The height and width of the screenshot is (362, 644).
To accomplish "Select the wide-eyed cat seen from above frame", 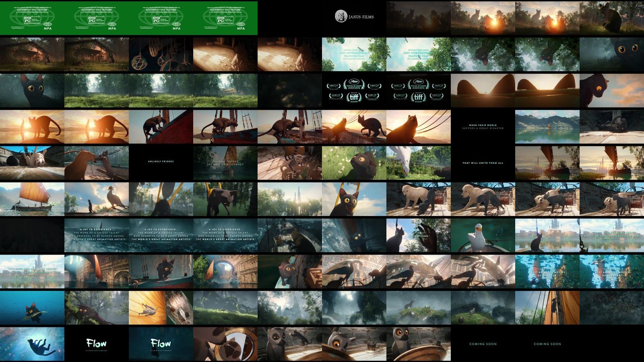I will click(290, 271).
